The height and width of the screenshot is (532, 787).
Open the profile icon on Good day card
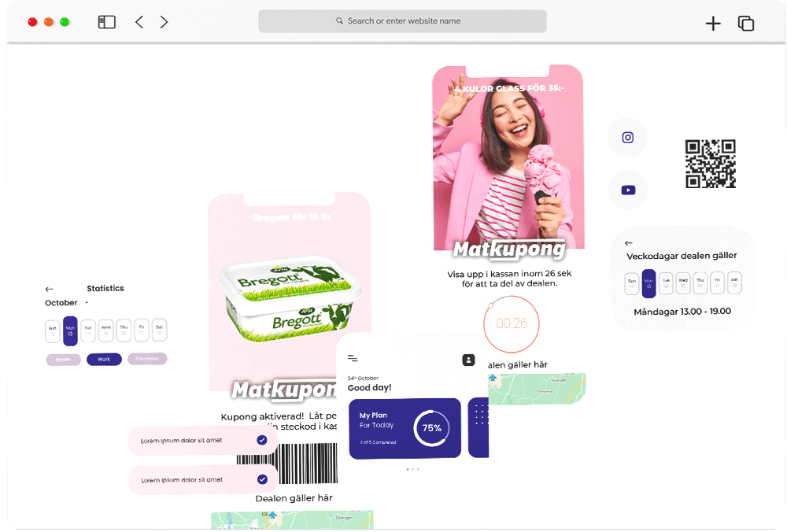(468, 360)
